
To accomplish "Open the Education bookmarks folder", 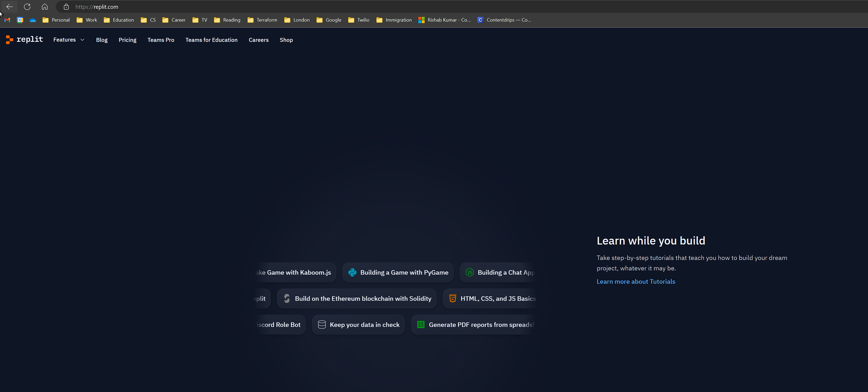I will tap(118, 20).
